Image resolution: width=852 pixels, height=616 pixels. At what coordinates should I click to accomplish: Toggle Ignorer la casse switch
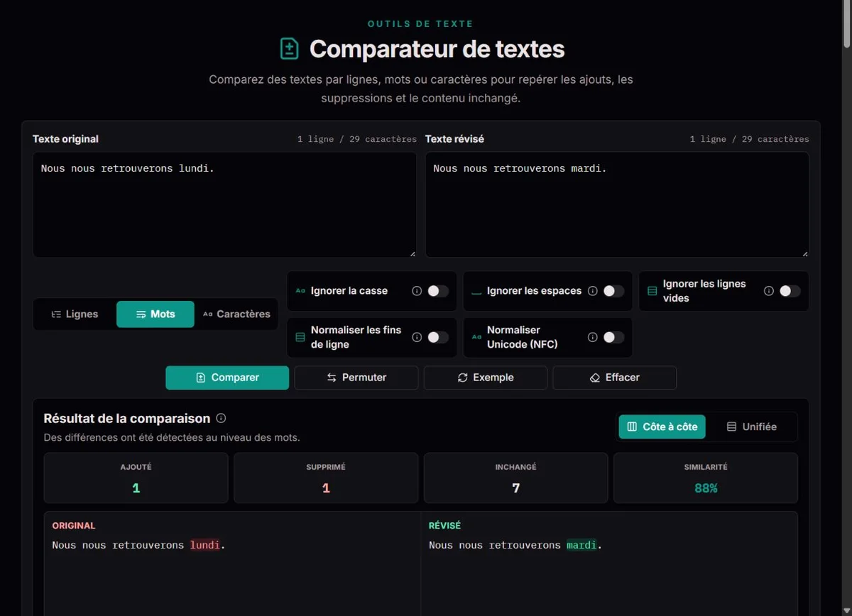(438, 291)
